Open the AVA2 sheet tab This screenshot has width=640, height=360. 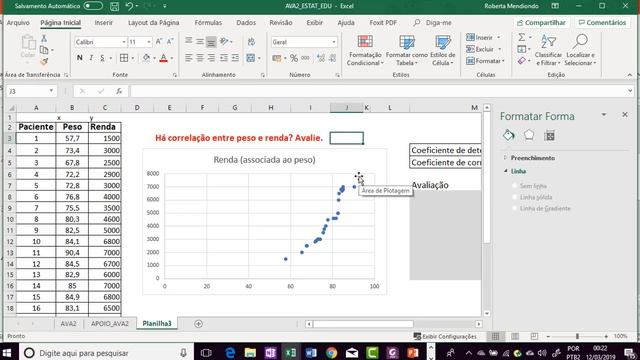pos(68,324)
